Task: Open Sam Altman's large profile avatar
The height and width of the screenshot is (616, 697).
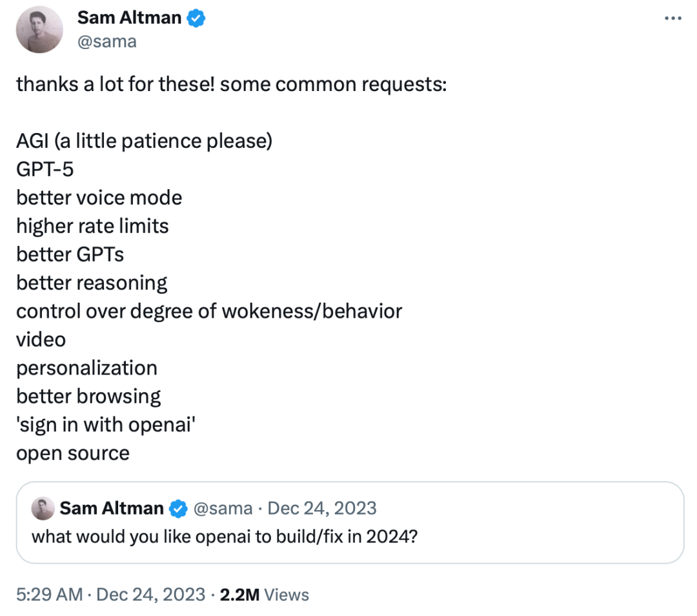Action: click(x=39, y=29)
